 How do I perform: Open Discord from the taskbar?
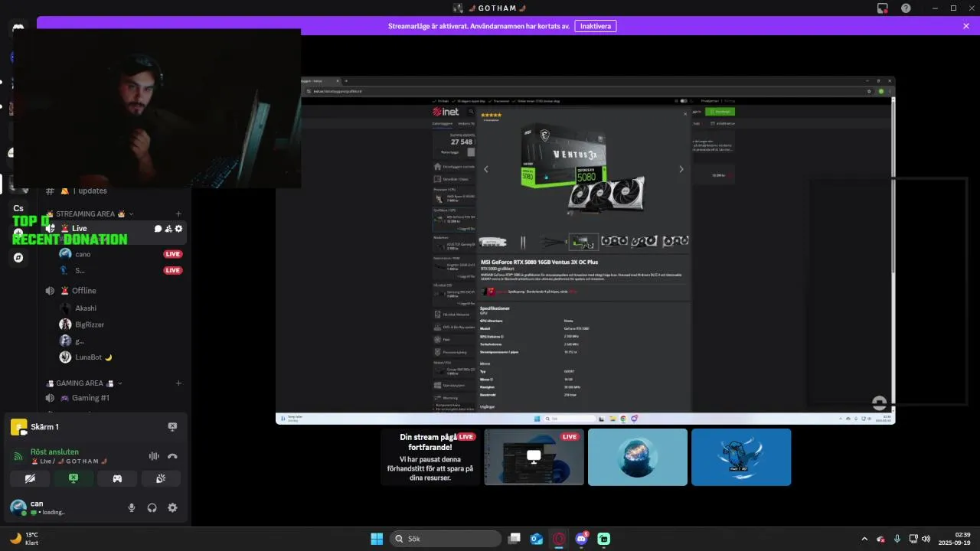(x=581, y=539)
